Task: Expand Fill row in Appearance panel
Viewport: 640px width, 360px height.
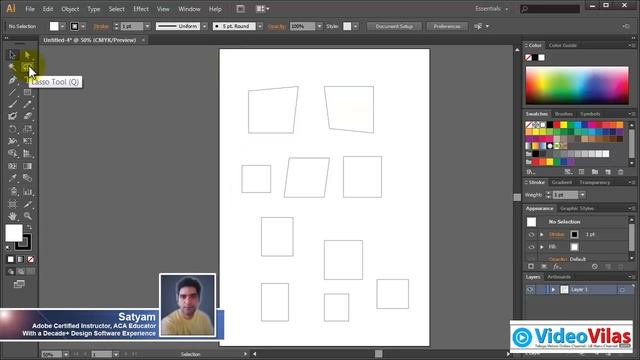Action: [542, 247]
